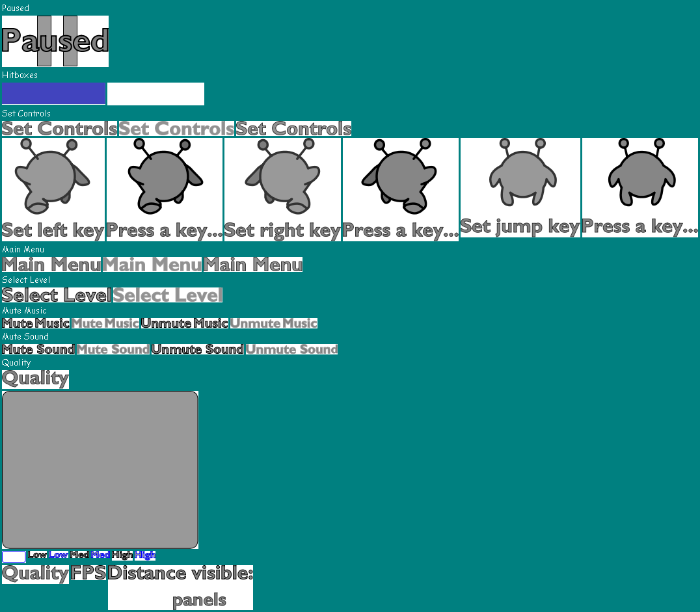
Task: Click the alien above Set right key
Action: tap(282, 177)
